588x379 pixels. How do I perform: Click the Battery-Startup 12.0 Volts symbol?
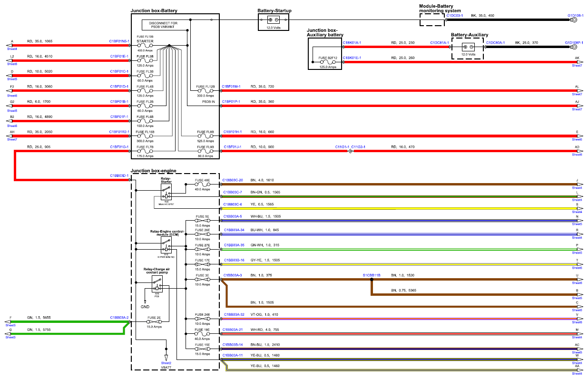[x=274, y=20]
